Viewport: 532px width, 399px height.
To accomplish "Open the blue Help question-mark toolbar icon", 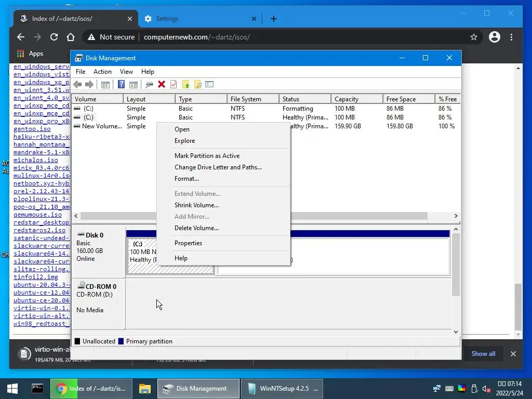I will pyautogui.click(x=121, y=85).
